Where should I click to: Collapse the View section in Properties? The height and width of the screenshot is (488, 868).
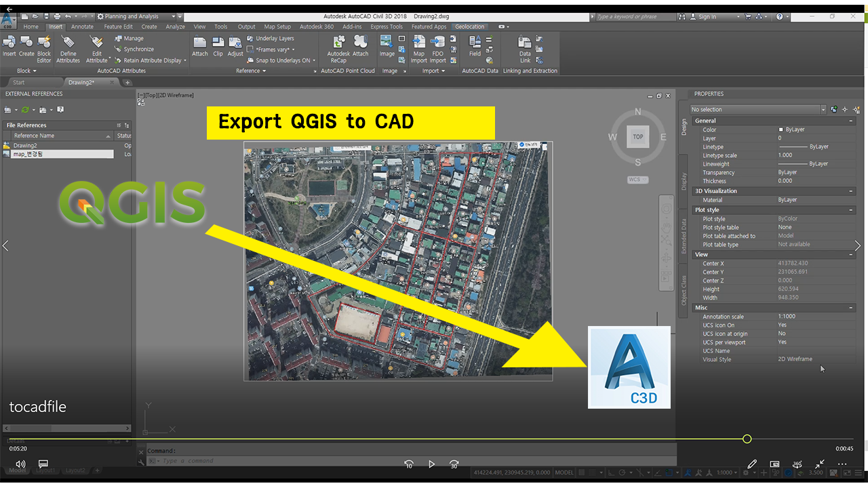pyautogui.click(x=851, y=255)
